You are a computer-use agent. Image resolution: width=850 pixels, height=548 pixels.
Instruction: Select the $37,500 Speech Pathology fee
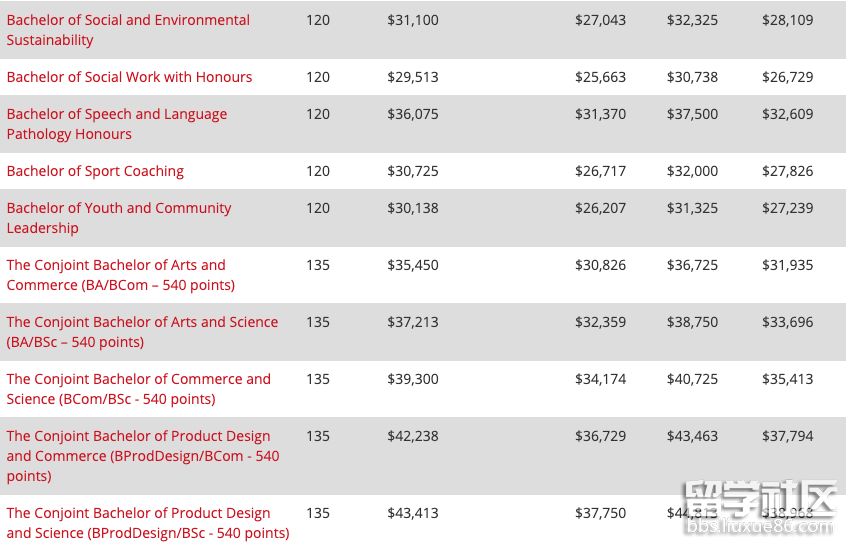point(692,114)
